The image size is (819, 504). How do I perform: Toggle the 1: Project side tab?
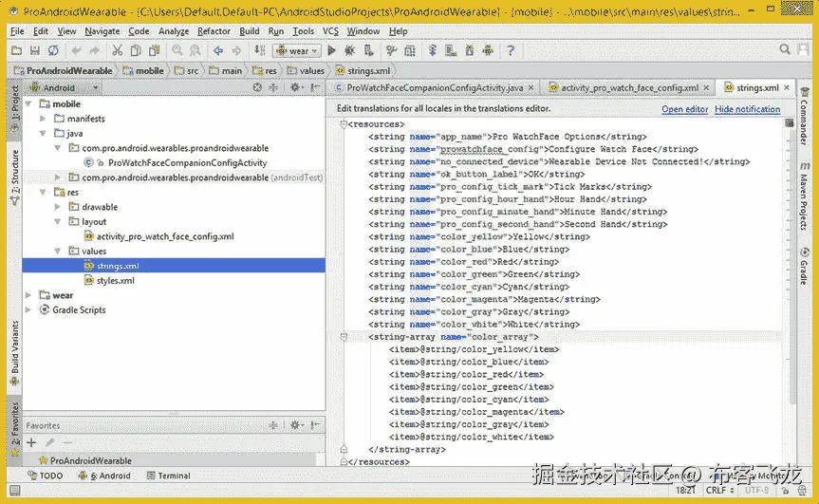click(x=14, y=108)
